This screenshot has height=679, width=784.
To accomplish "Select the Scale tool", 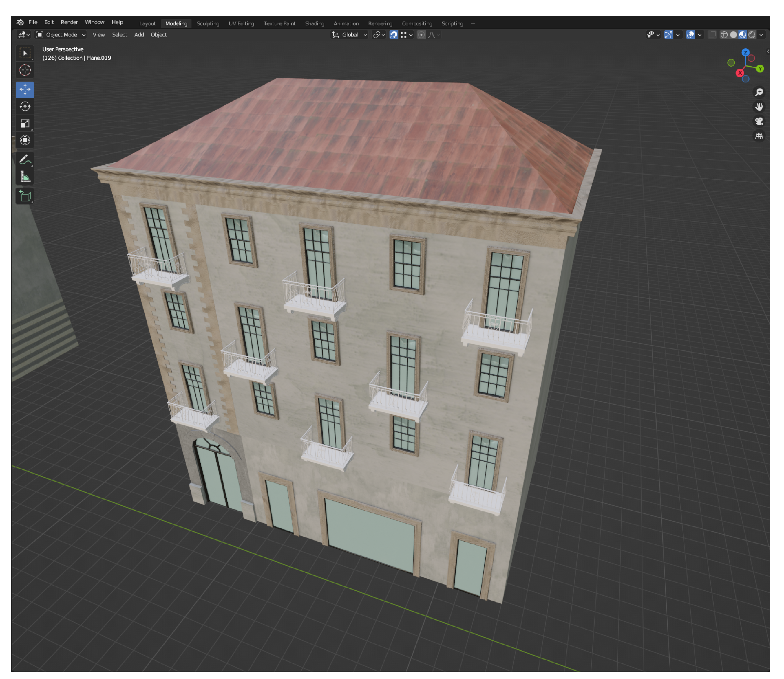I will [x=25, y=124].
